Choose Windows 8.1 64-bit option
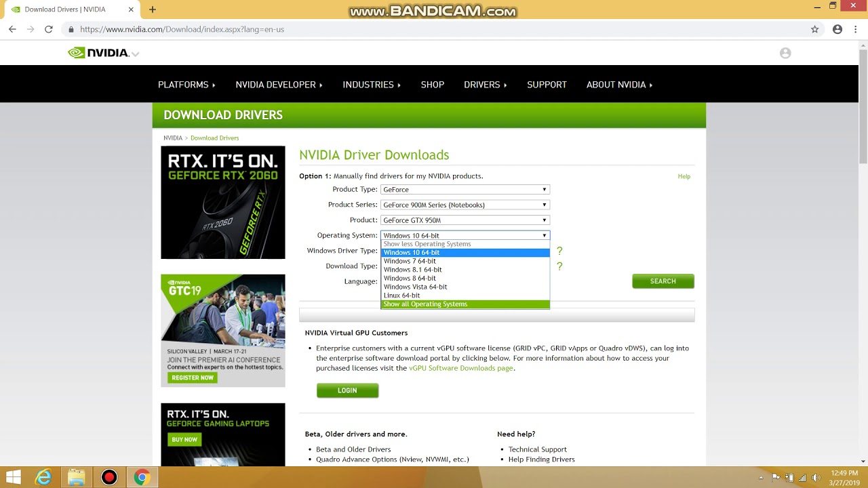868x488 pixels. pyautogui.click(x=465, y=270)
